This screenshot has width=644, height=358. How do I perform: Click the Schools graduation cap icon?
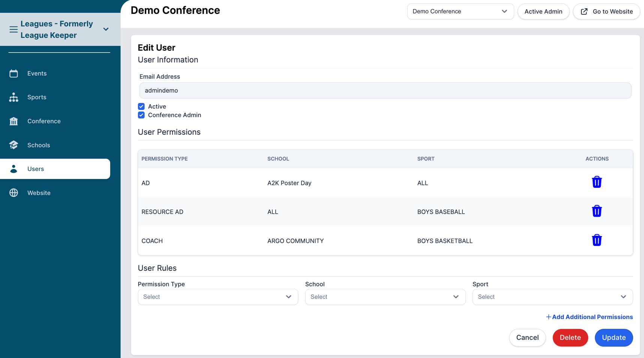(x=14, y=145)
